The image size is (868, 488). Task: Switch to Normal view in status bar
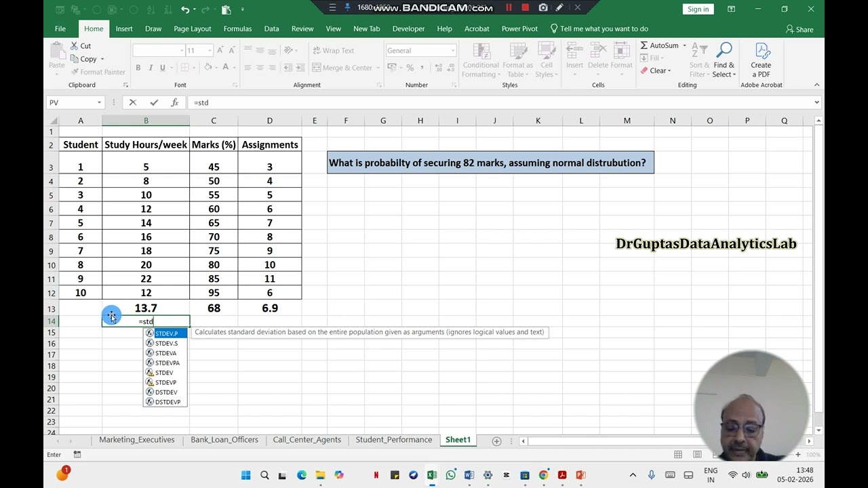tap(678, 454)
